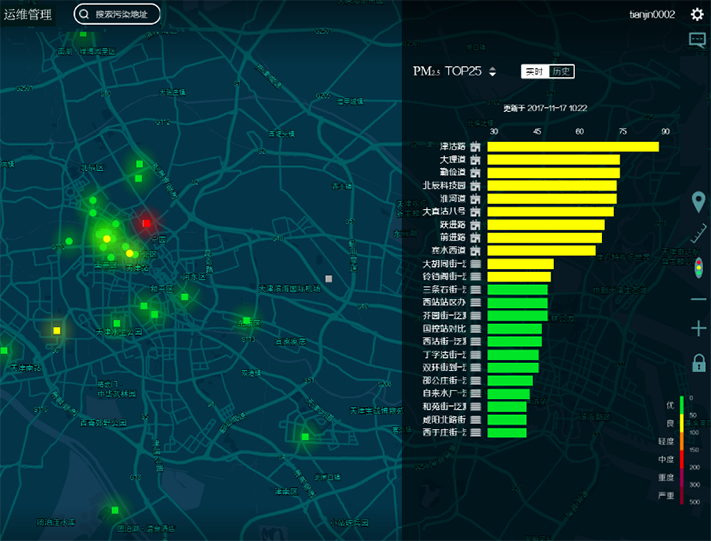Click the traffic light legend icon
This screenshot has height=541, width=711.
699,267
